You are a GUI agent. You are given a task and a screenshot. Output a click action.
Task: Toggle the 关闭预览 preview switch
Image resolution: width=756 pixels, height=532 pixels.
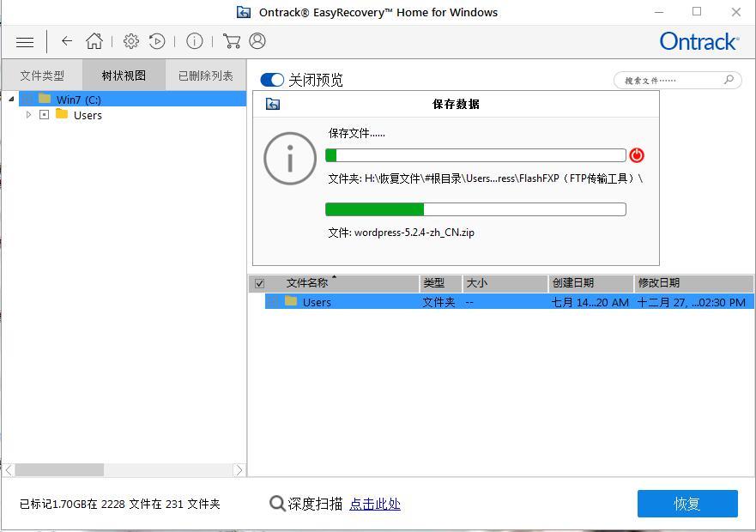[x=272, y=80]
